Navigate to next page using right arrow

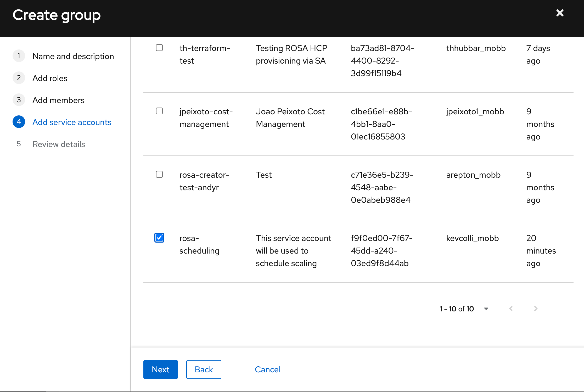[x=536, y=309]
